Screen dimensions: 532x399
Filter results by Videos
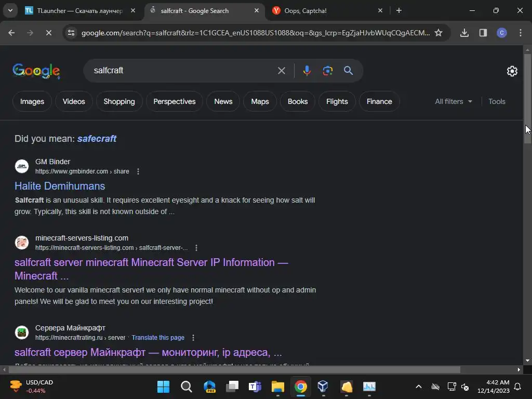74,101
